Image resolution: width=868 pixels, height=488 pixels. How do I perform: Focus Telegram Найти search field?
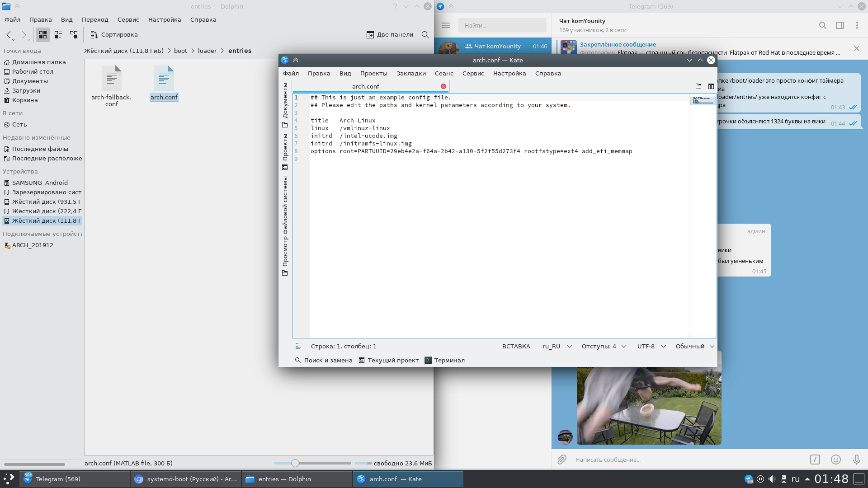502,25
